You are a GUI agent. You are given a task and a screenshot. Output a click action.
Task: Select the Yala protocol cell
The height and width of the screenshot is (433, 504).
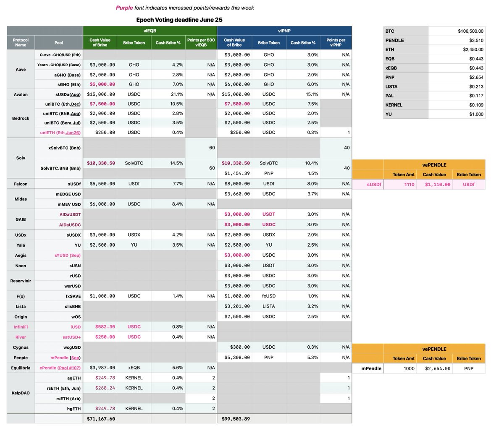click(21, 245)
